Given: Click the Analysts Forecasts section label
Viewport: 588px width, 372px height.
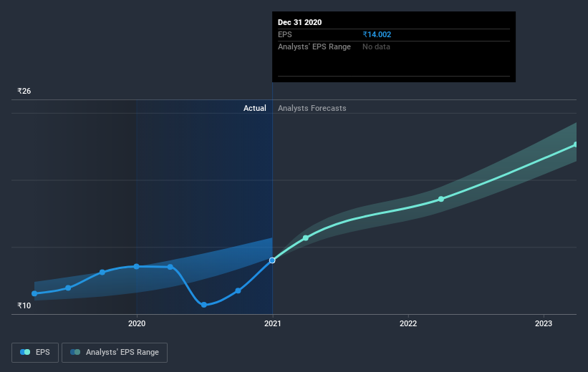Looking at the screenshot, I should click(x=312, y=108).
